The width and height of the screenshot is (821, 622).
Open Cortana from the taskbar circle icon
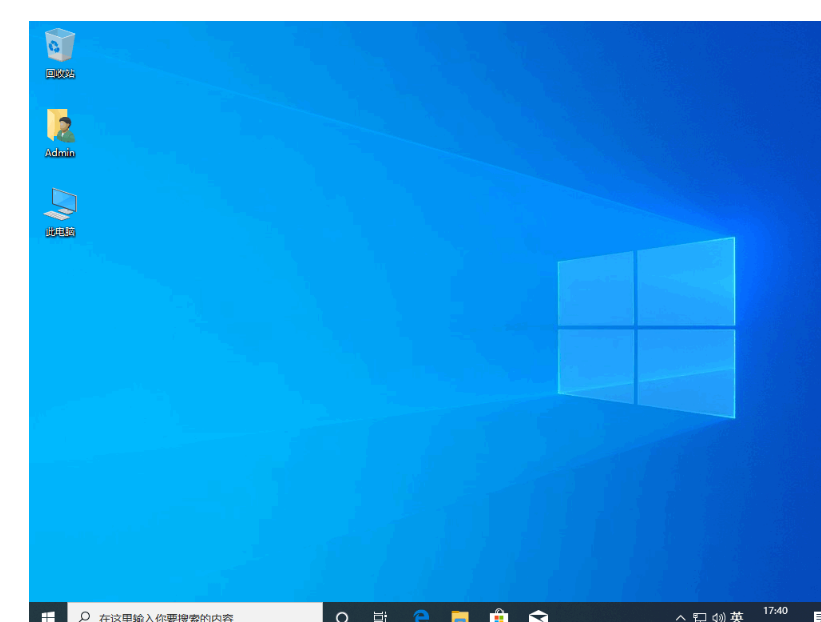[342, 616]
